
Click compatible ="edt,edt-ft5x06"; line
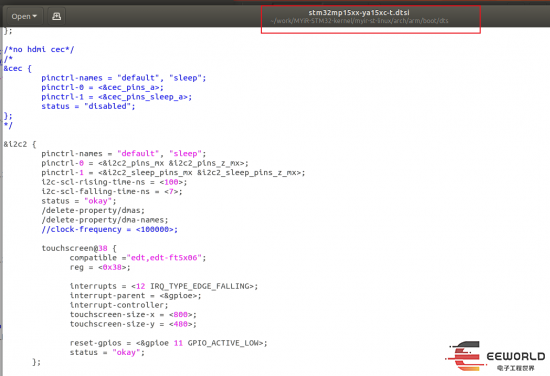point(138,258)
